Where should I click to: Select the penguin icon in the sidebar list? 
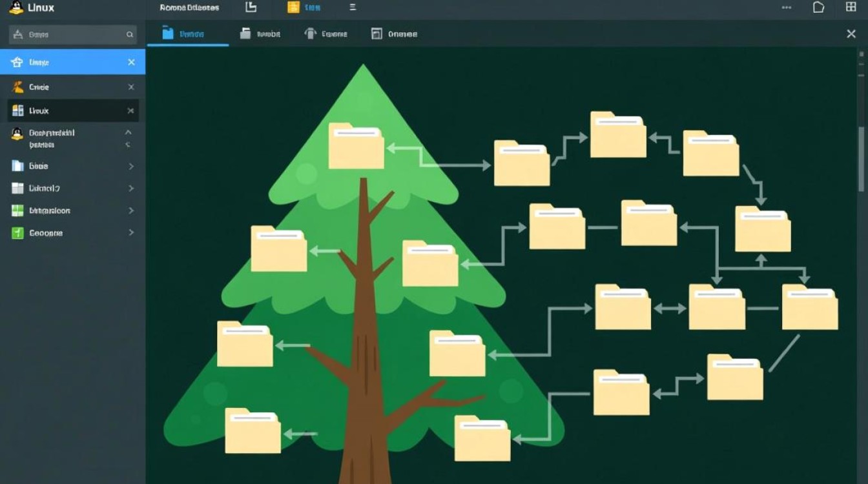point(16,132)
